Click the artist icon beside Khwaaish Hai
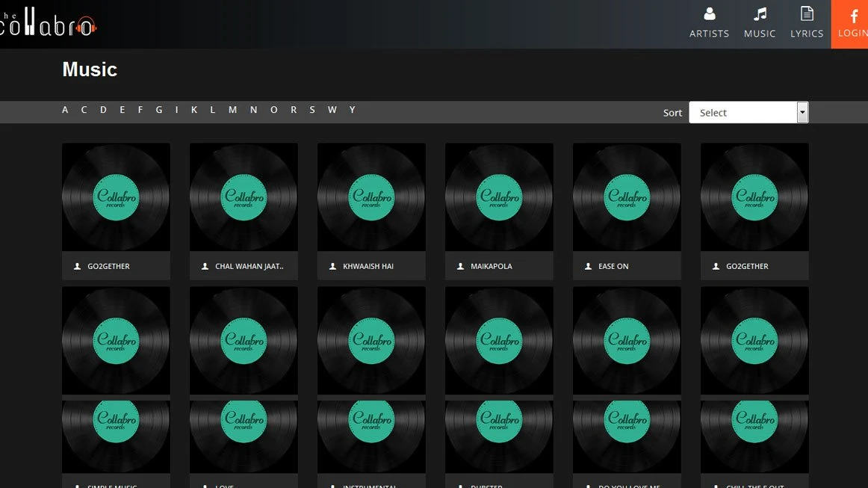Screen dimensions: 868x488 tap(333, 266)
